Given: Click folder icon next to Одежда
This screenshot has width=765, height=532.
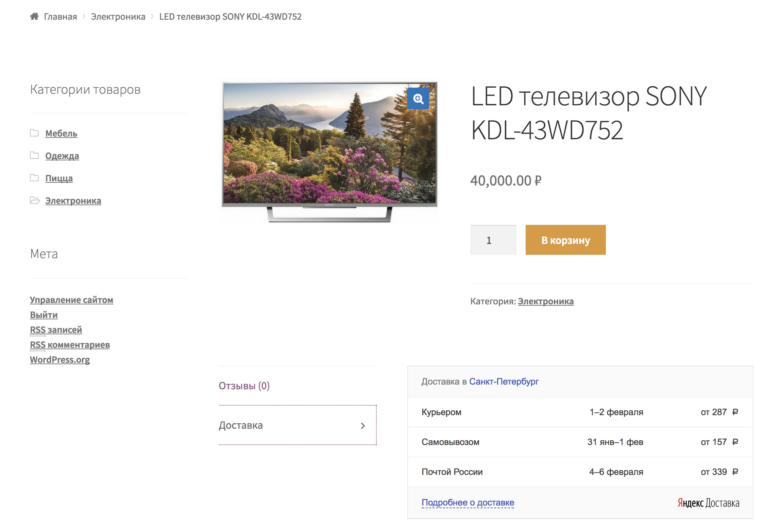Looking at the screenshot, I should pos(34,155).
